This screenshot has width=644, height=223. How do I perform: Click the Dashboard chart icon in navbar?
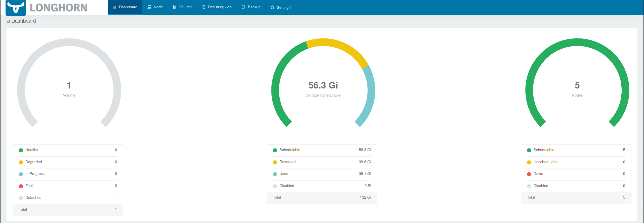[x=114, y=7]
